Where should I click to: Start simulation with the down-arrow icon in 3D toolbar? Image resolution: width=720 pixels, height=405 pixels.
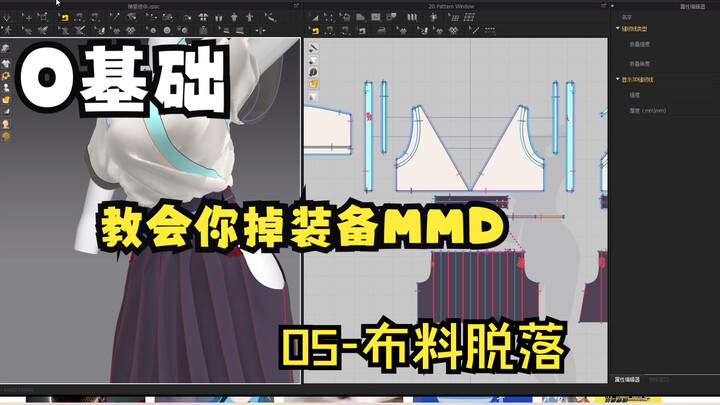coord(7,18)
